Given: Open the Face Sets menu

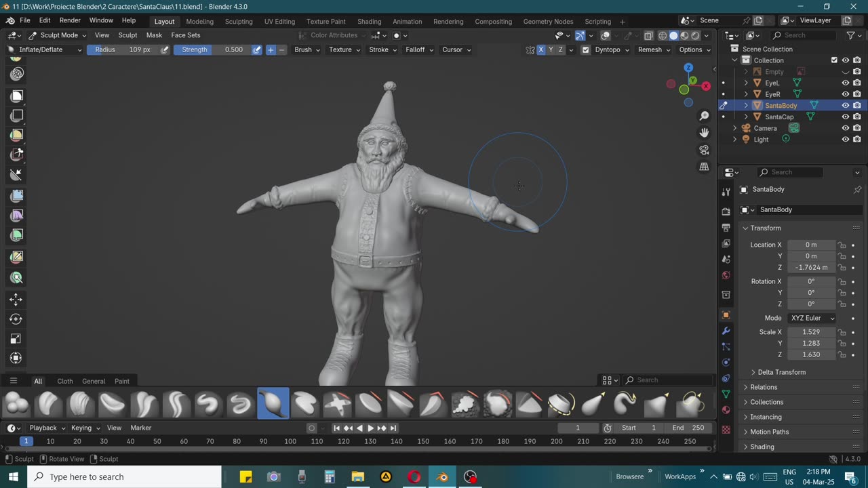Looking at the screenshot, I should (x=186, y=35).
